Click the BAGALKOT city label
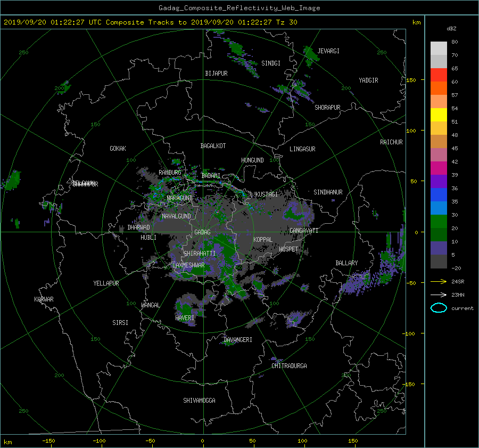 click(213, 146)
